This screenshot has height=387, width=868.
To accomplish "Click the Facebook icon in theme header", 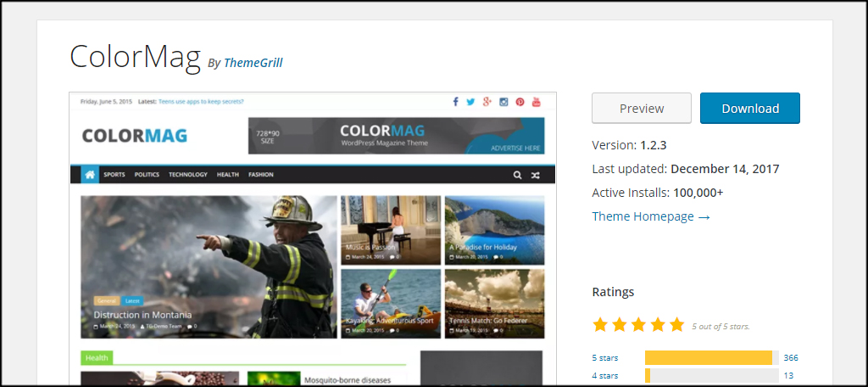I will point(455,102).
